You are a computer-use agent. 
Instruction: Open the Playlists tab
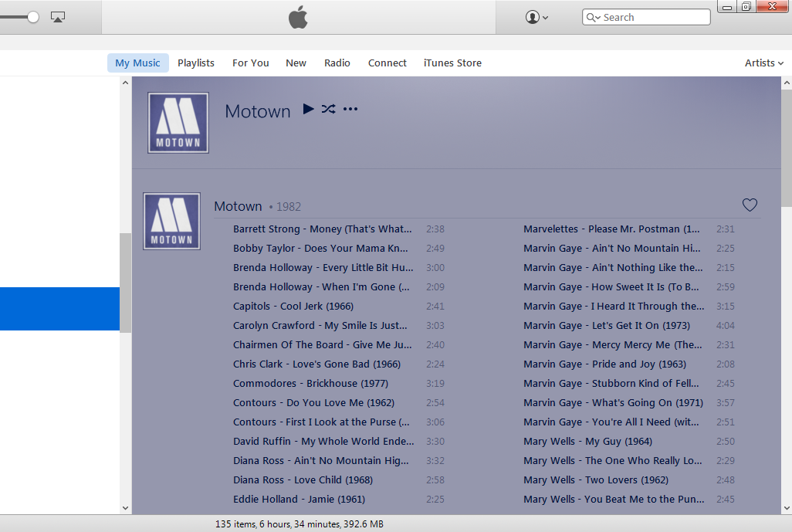196,63
